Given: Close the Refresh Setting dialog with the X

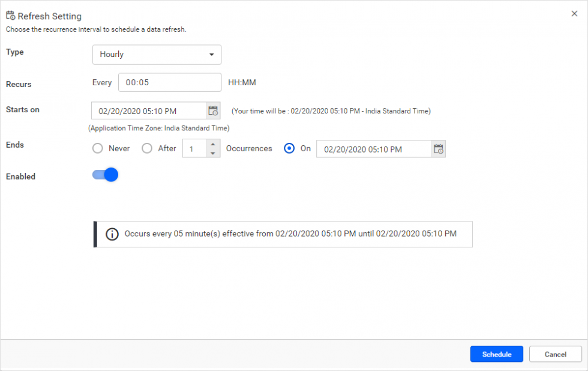Looking at the screenshot, I should coord(574,13).
